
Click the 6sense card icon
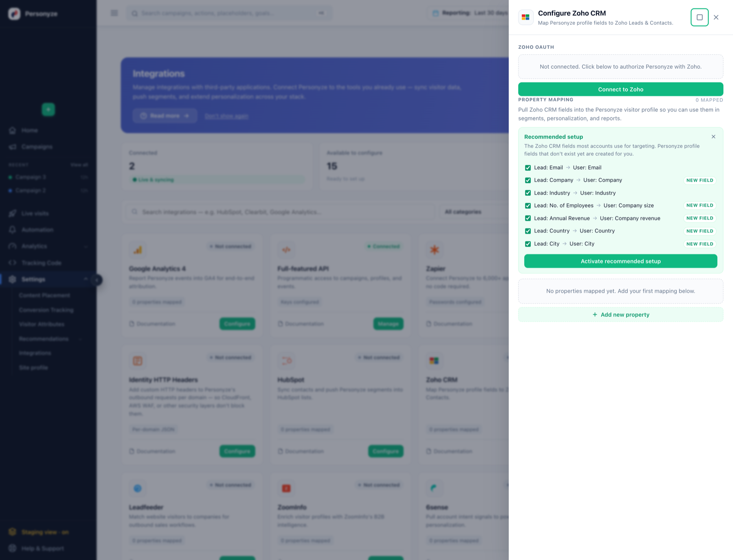coord(434,488)
